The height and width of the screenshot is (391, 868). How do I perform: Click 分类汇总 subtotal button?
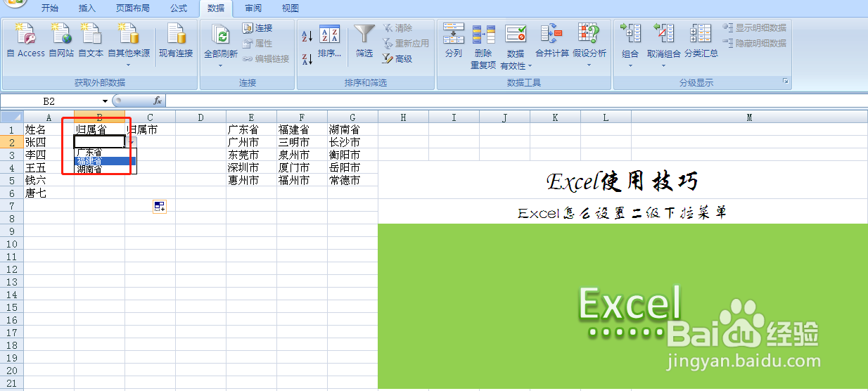(x=701, y=41)
